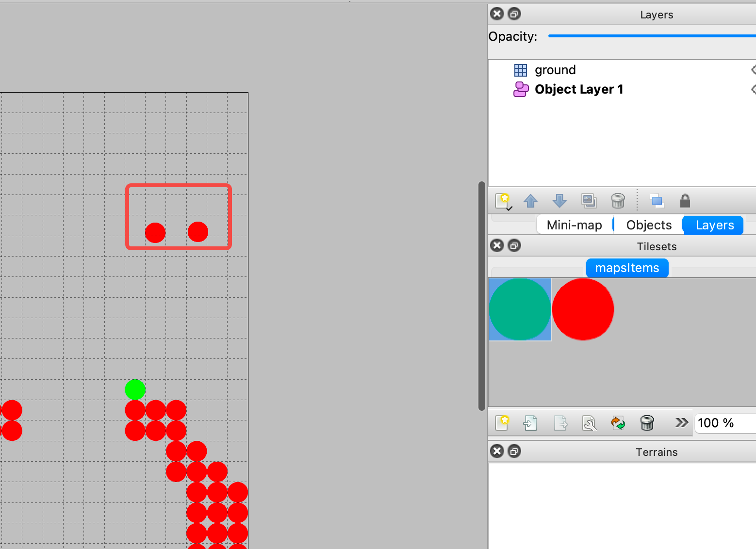Screen dimensions: 756x549
Task: Export the tileset to a file
Action: 560,423
